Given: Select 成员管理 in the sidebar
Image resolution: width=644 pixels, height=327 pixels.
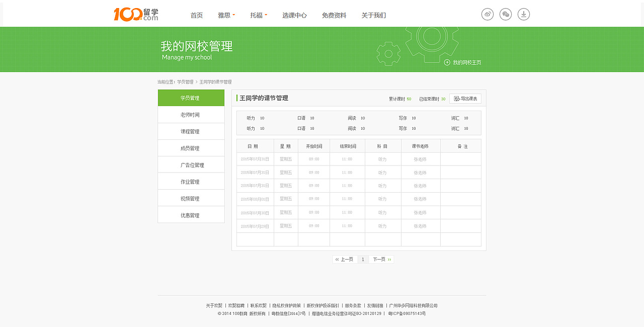Looking at the screenshot, I should tap(191, 148).
